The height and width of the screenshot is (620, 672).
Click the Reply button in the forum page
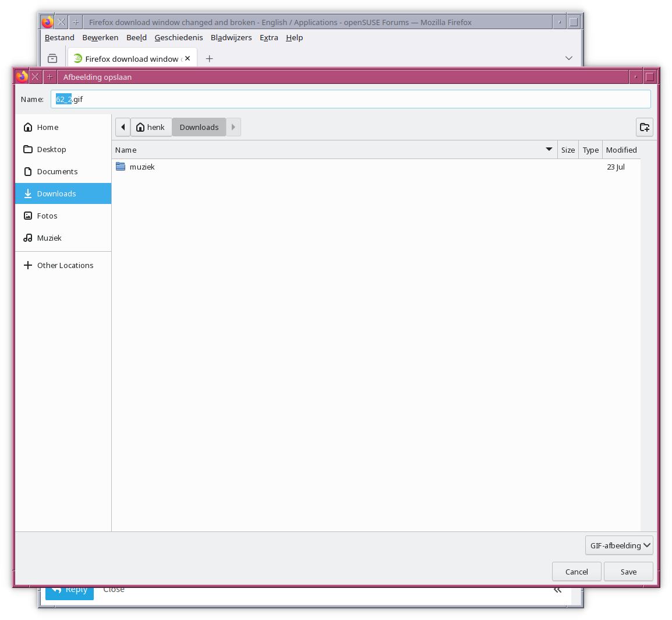[x=69, y=592]
